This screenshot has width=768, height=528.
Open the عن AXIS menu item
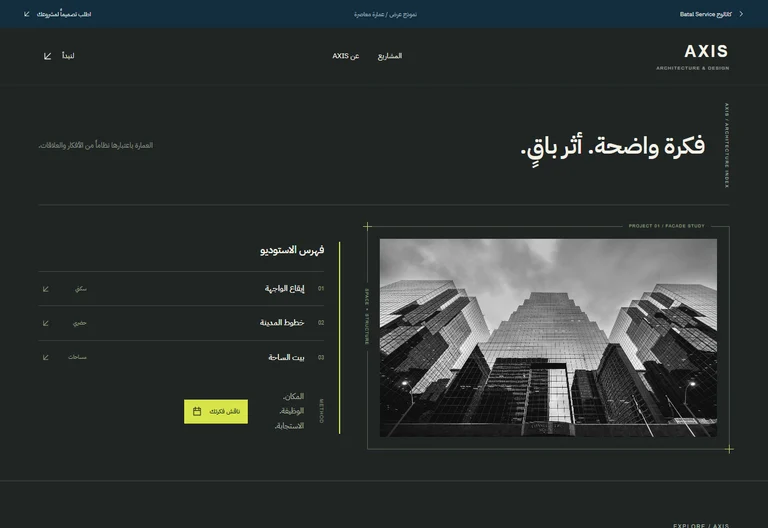(x=346, y=56)
